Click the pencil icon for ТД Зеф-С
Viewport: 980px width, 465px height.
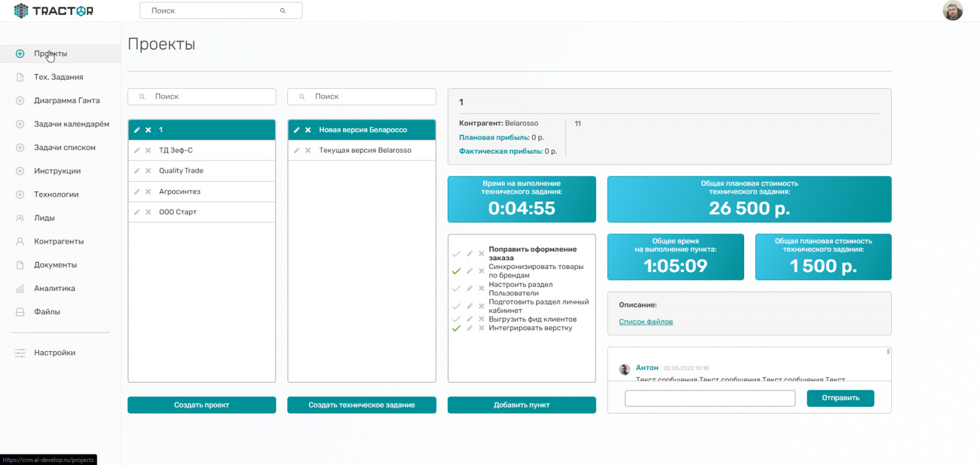coord(137,150)
